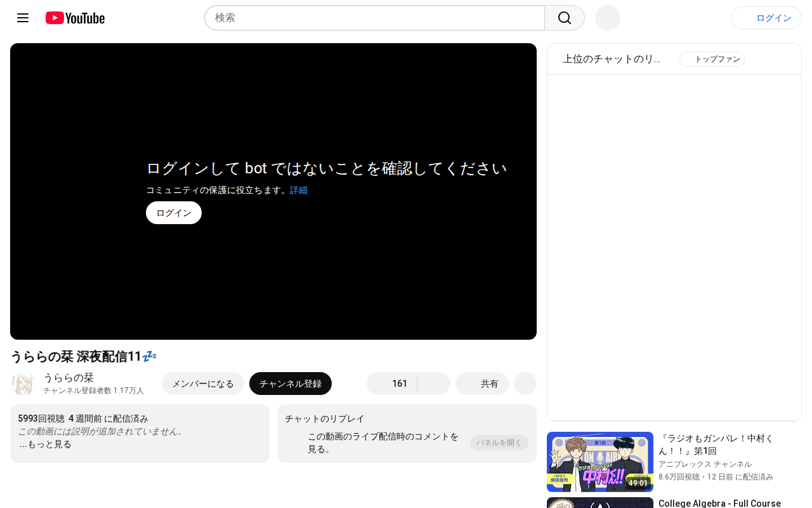
Task: Open the うららの栞 channel name link
Action: (69, 378)
